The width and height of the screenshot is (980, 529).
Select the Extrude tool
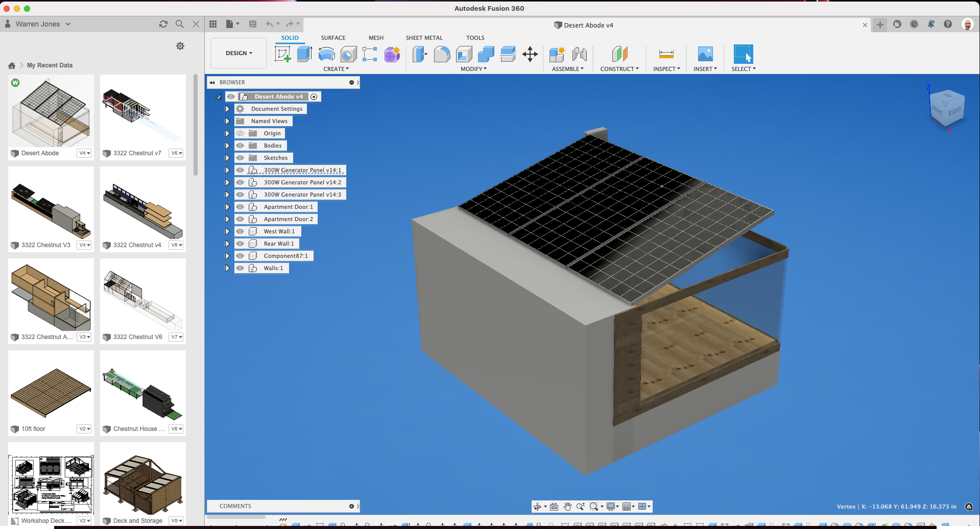[x=304, y=54]
